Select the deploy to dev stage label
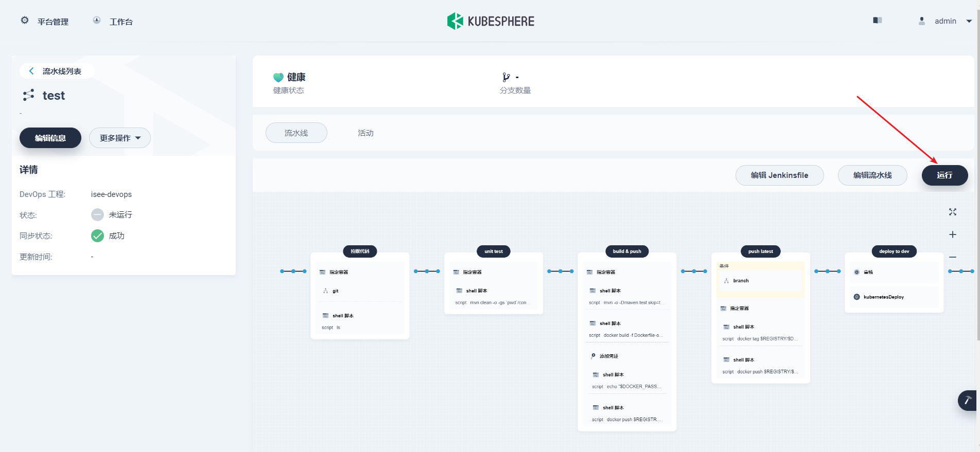 (x=894, y=251)
